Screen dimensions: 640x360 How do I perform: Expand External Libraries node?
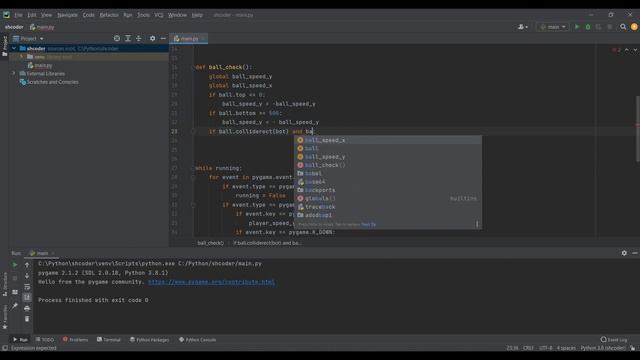click(x=14, y=73)
